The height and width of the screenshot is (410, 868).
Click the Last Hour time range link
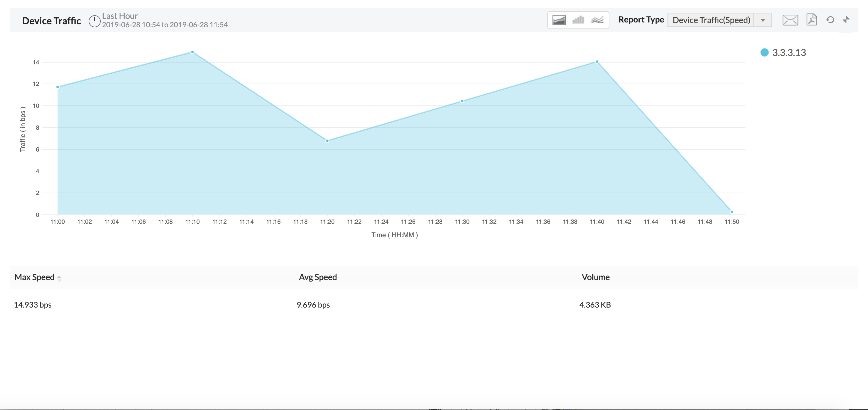click(120, 16)
